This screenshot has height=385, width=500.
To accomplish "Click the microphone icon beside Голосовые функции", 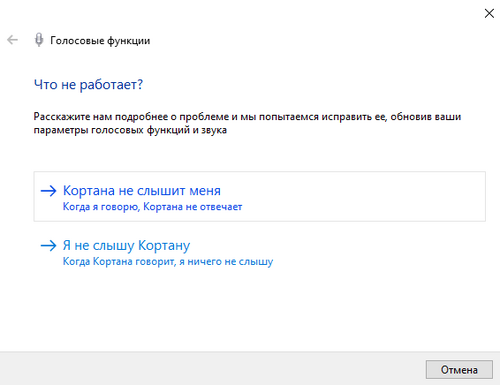I will pyautogui.click(x=39, y=40).
